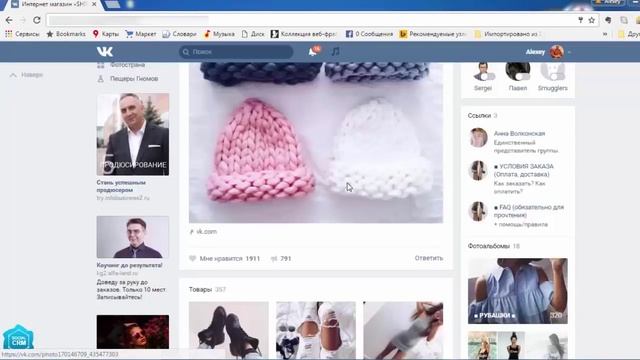The image size is (640, 360).
Task: Open notifications bell icon
Action: click(313, 51)
